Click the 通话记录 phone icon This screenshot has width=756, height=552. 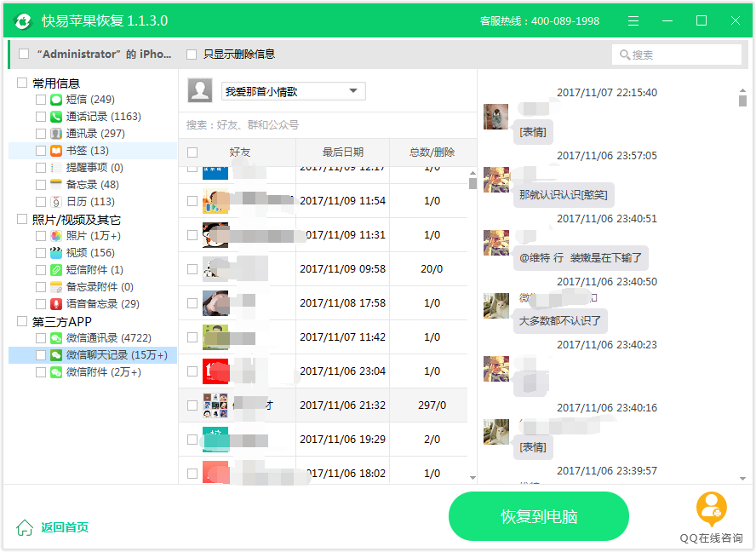(x=56, y=117)
